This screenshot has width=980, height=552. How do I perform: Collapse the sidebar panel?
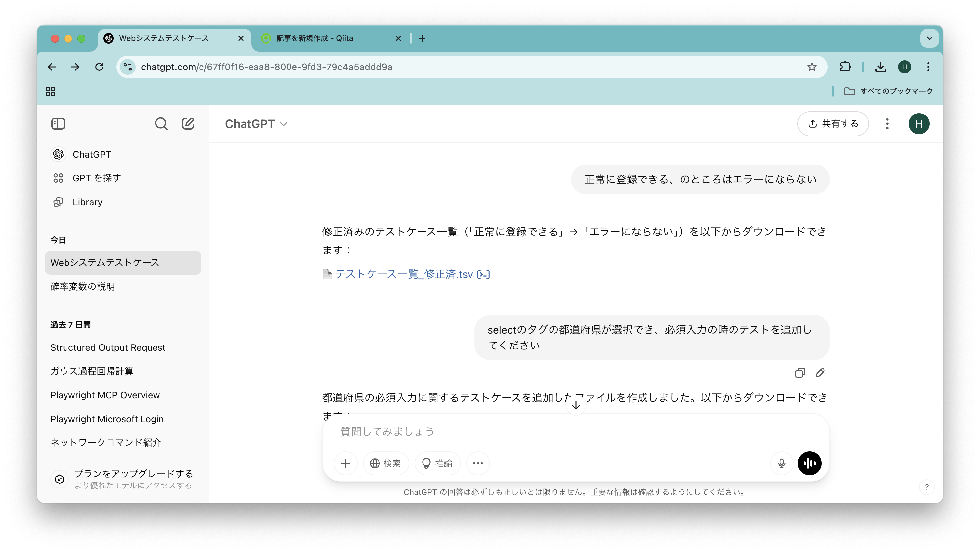pos(58,124)
